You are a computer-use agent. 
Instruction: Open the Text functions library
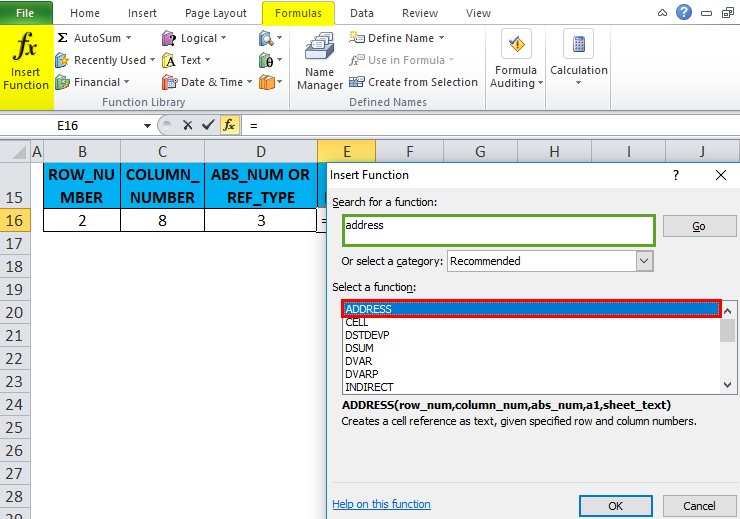pos(186,60)
